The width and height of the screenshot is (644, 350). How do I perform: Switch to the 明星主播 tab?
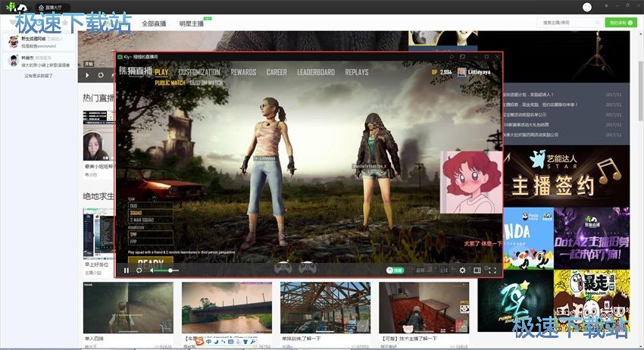pos(192,23)
